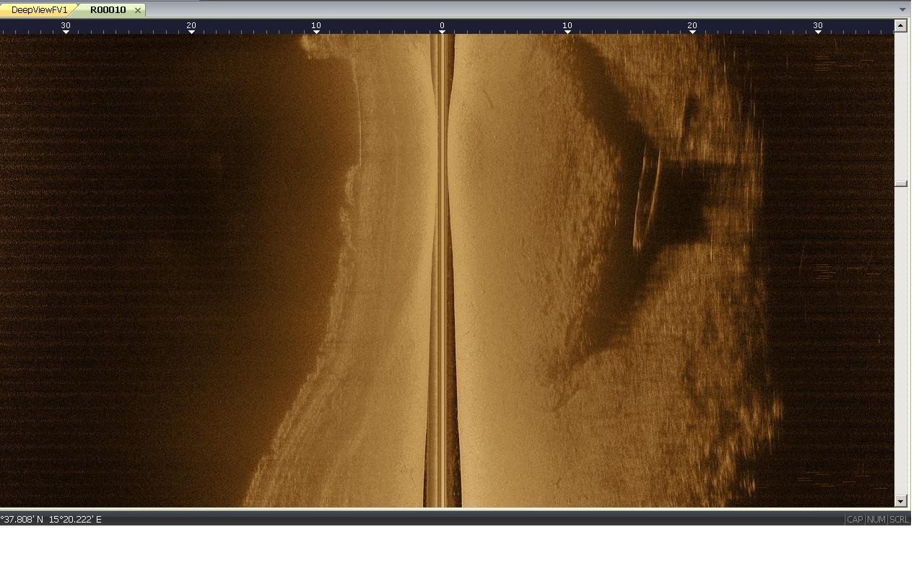Image resolution: width=924 pixels, height=576 pixels.
Task: Close the R00010 tab
Action: (x=138, y=10)
